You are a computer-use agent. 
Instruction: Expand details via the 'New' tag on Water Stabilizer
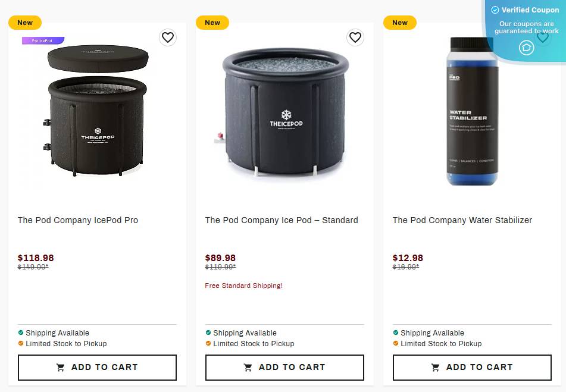(x=399, y=22)
